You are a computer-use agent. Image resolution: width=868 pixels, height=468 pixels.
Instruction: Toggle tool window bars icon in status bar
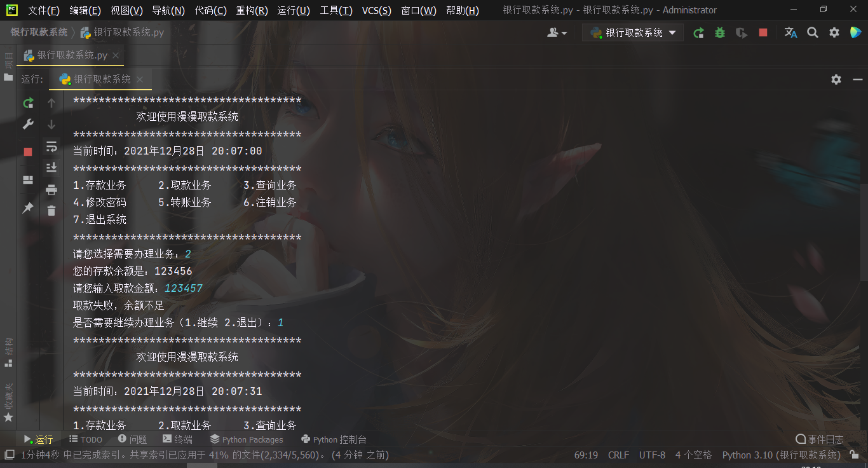pyautogui.click(x=9, y=455)
